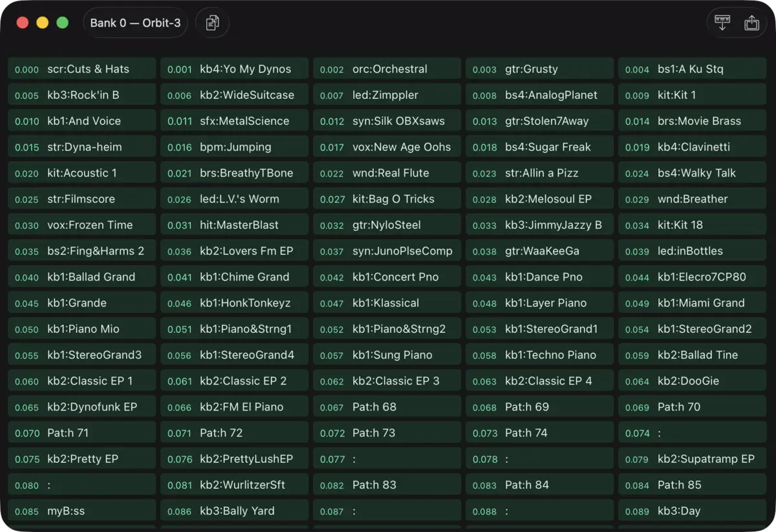
Task: Pick the gtr:Grusty patch
Action: click(540, 69)
